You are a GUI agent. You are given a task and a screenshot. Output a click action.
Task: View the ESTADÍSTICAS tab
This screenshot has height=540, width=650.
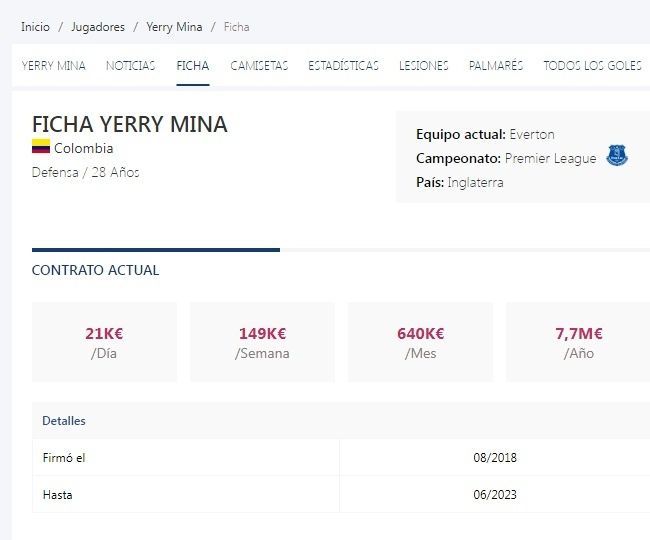coord(343,66)
